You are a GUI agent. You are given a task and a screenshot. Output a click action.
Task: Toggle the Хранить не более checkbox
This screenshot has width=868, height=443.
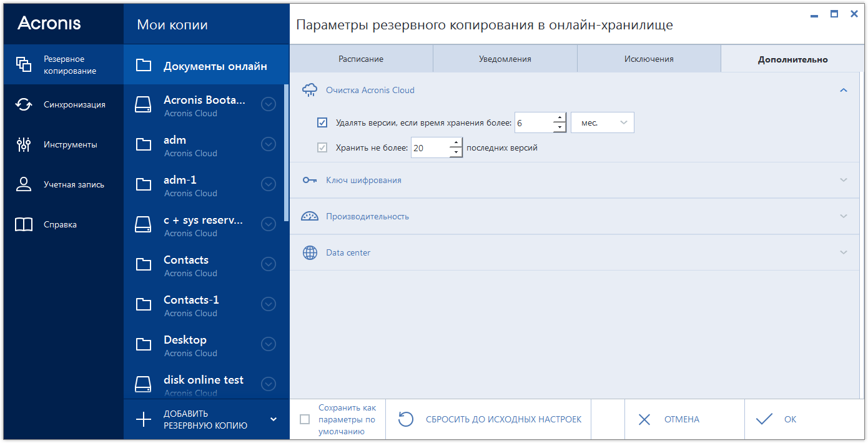coord(322,148)
